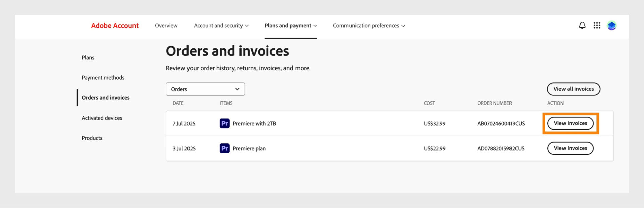Click the DATE column header
644x208 pixels.
(178, 103)
